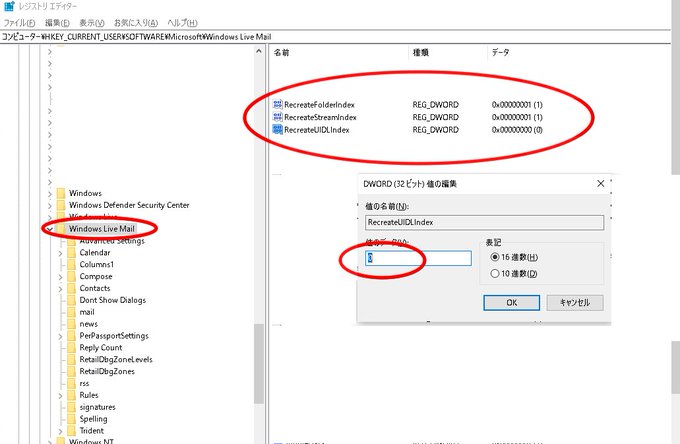680x444 pixels.
Task: Click the Trident folder icon
Action: point(72,431)
